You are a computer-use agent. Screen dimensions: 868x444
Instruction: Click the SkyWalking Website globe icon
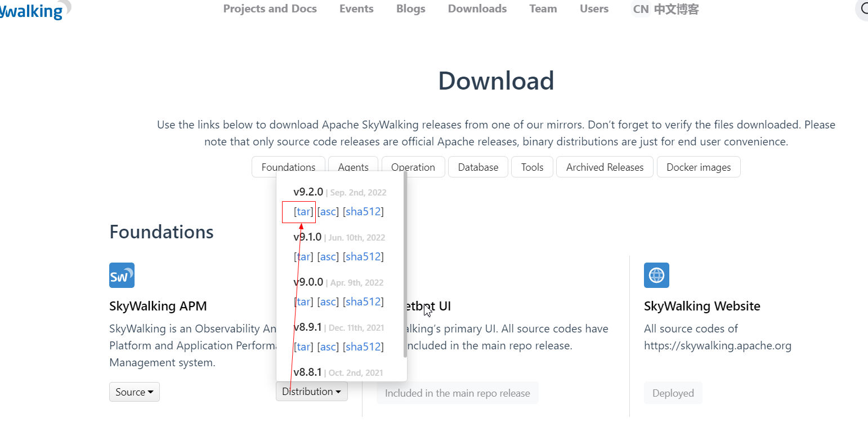tap(656, 275)
